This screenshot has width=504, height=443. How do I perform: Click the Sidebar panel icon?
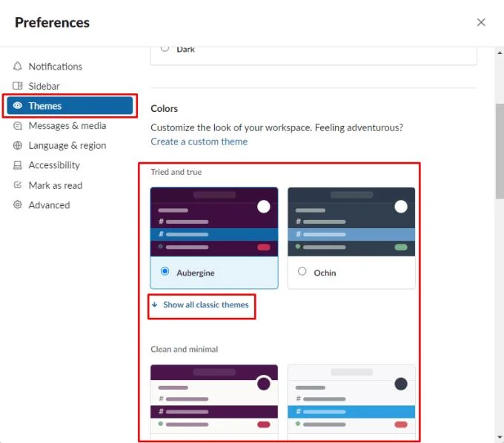(x=18, y=86)
